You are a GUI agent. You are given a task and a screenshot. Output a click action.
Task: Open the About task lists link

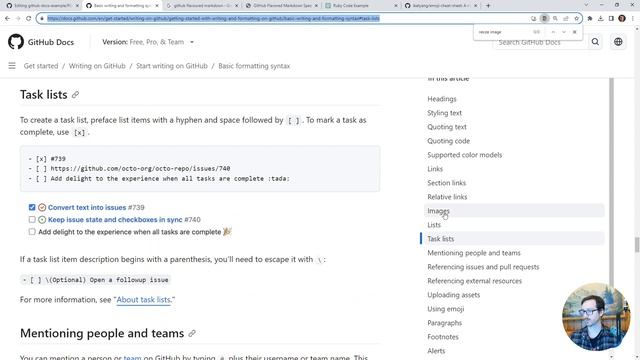tap(143, 300)
